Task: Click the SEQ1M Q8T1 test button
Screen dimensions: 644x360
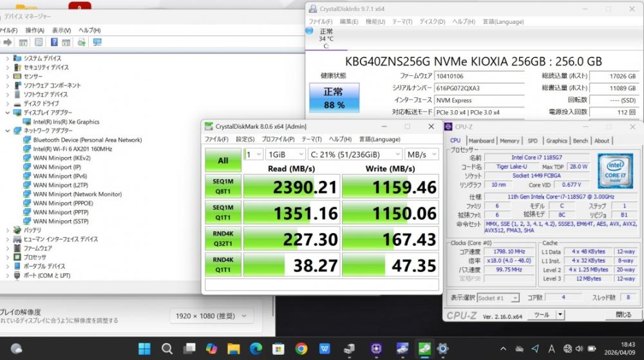Action: pos(223,186)
